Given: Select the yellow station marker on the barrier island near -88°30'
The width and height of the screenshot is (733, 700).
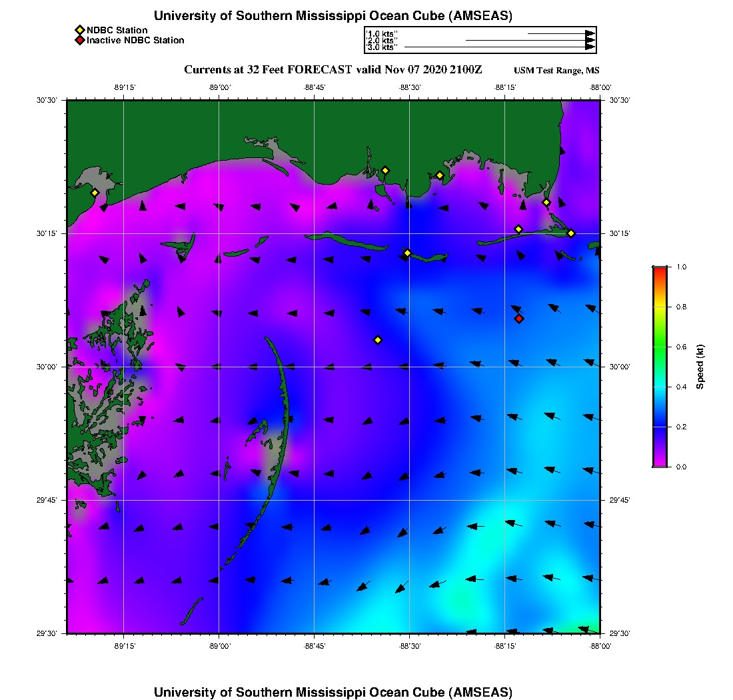Looking at the screenshot, I should pyautogui.click(x=407, y=253).
